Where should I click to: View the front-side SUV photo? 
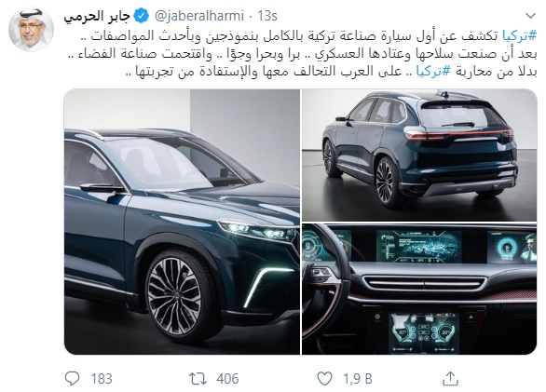coord(182,222)
